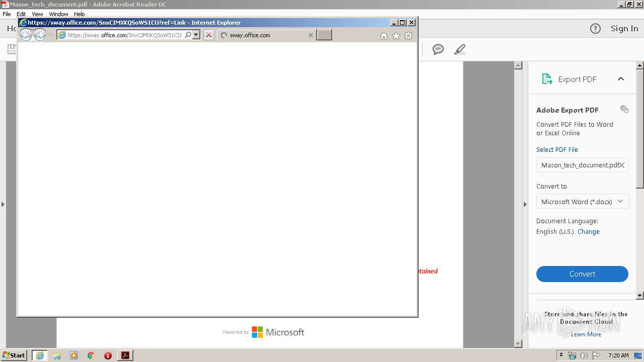
Task: Open Internet Explorer tools gear
Action: (409, 36)
